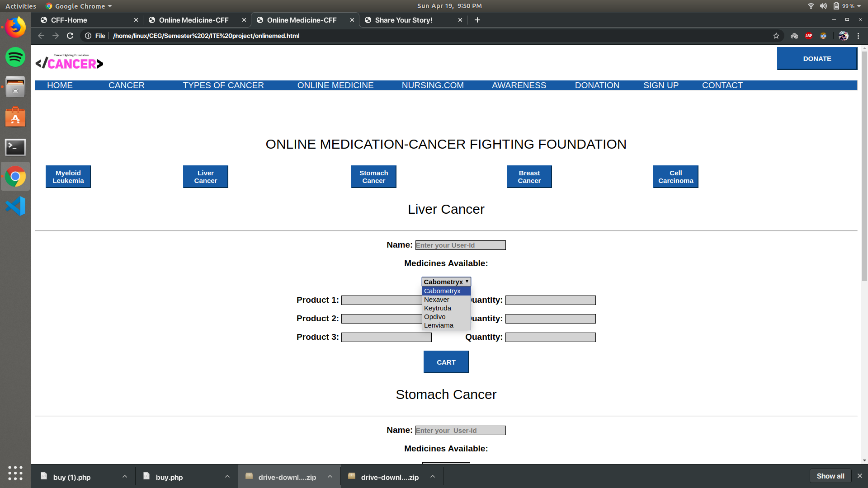Launch Spotify from the dock
The height and width of the screenshot is (488, 868).
[x=15, y=57]
